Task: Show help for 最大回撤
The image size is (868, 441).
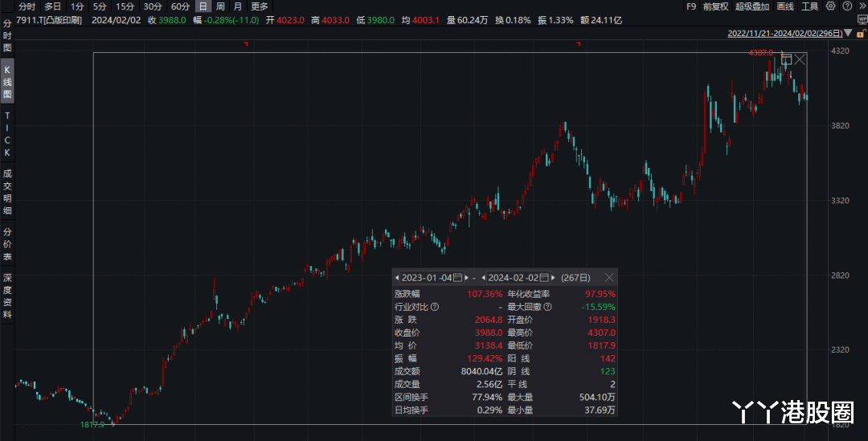Action: tap(547, 307)
